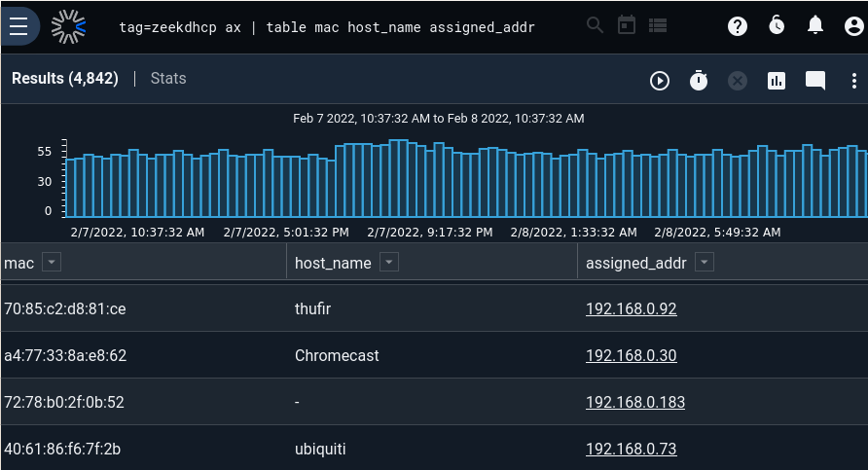The height and width of the screenshot is (470, 868).
Task: Run search with the magnifier icon
Action: (595, 25)
